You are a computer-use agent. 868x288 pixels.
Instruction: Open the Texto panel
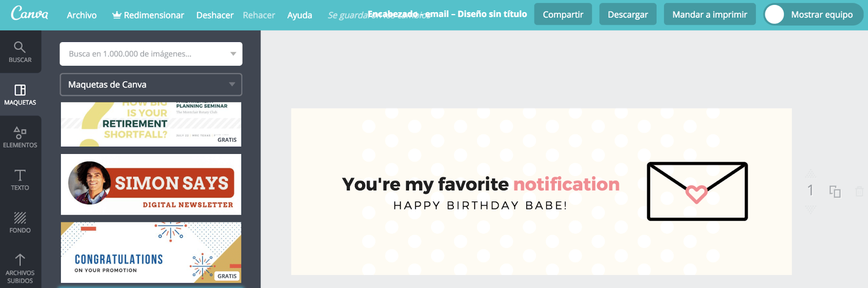[x=20, y=180]
